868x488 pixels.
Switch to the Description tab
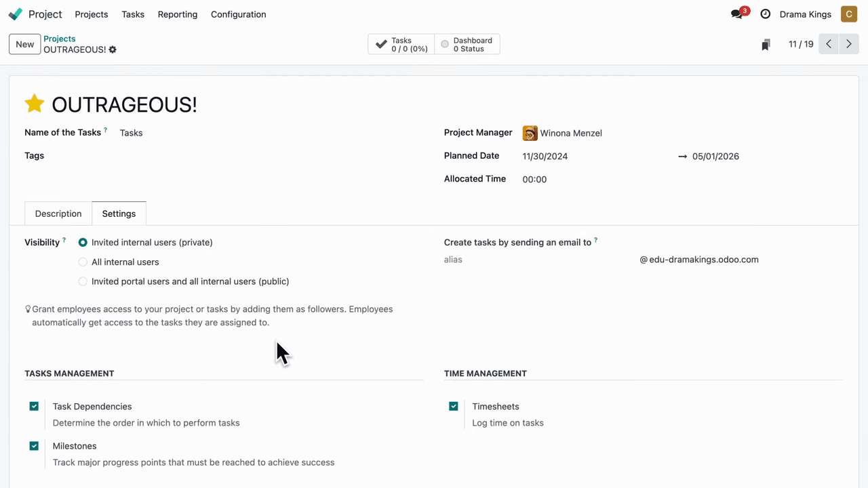pyautogui.click(x=58, y=213)
